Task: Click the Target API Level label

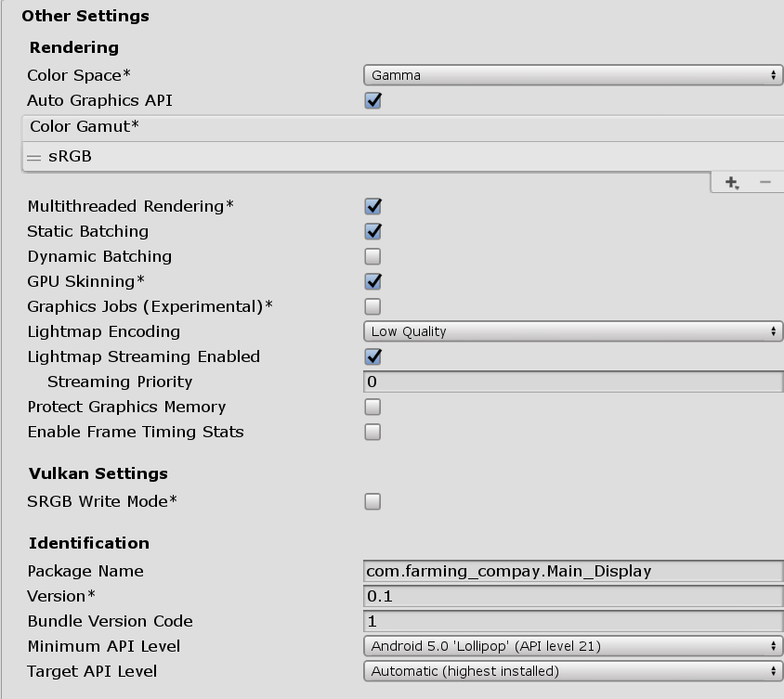Action: (92, 671)
